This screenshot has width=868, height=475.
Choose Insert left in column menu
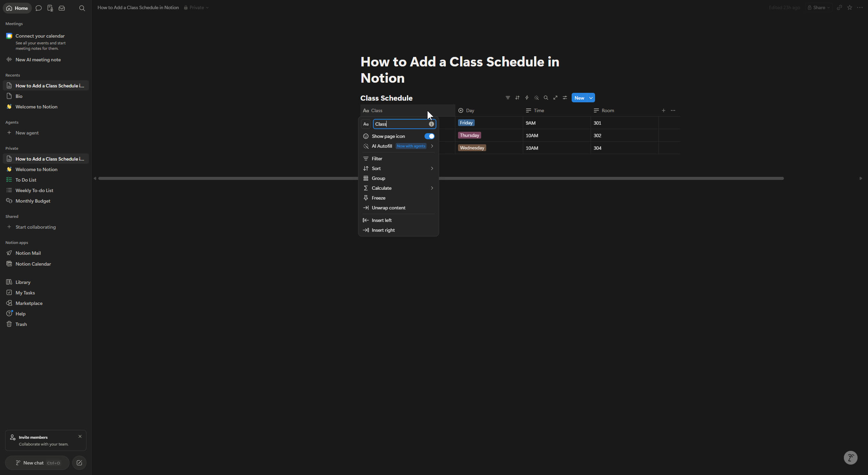398,220
